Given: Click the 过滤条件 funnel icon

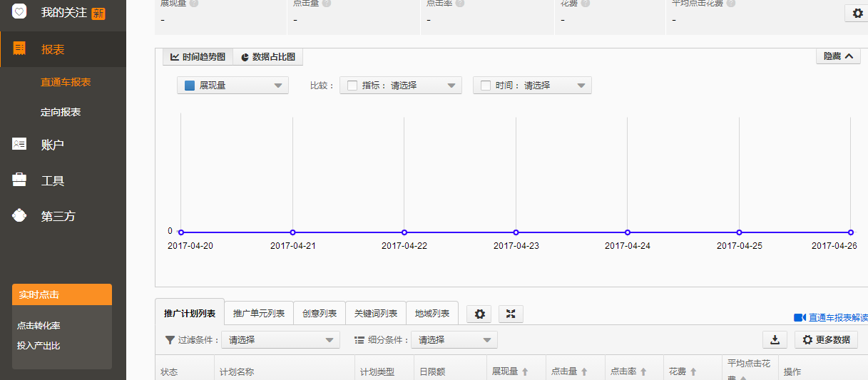Looking at the screenshot, I should coord(170,340).
